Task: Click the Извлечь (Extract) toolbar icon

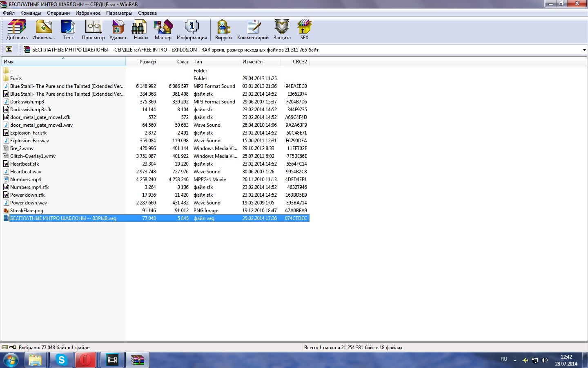Action: (43, 30)
